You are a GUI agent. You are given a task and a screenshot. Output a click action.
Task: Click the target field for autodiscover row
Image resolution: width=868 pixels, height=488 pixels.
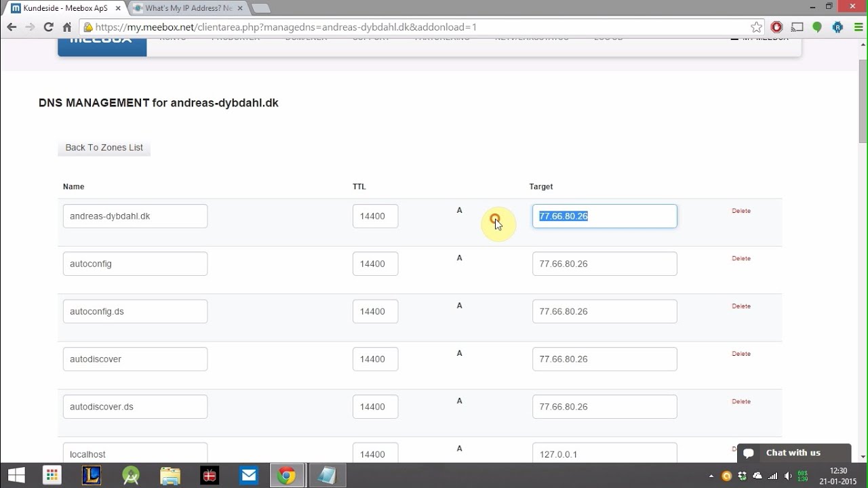coord(604,359)
